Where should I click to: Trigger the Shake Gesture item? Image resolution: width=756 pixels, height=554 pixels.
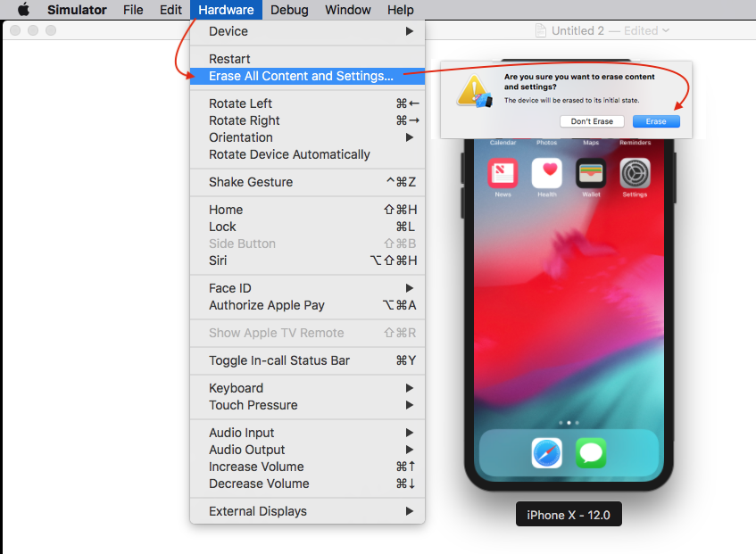[307, 182]
